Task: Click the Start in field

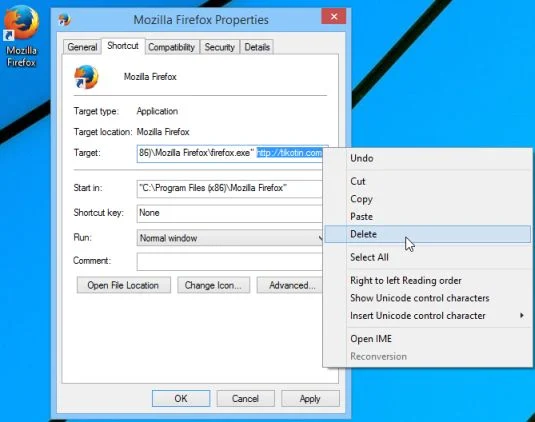Action: (x=229, y=188)
